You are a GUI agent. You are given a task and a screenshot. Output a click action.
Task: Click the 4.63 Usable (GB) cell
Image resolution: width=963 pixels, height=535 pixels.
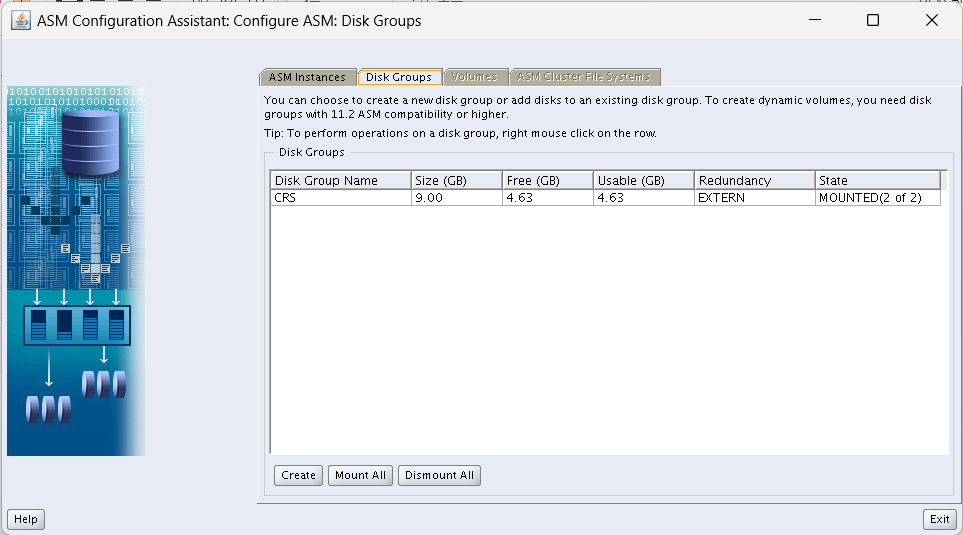point(644,197)
